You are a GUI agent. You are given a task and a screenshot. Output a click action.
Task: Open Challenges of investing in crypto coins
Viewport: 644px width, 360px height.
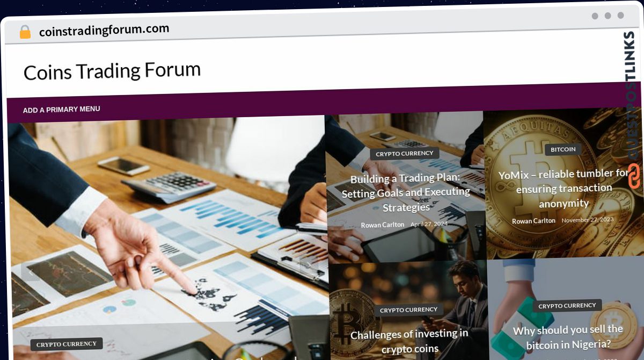(409, 341)
